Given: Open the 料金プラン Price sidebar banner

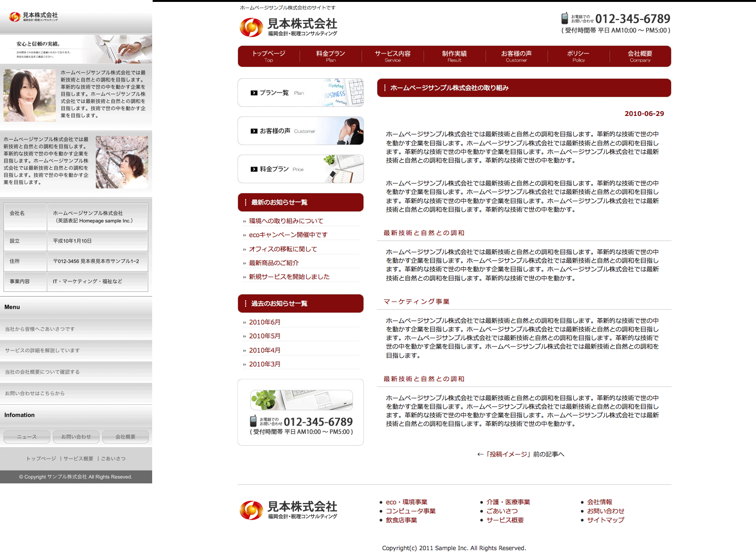Looking at the screenshot, I should pos(300,169).
